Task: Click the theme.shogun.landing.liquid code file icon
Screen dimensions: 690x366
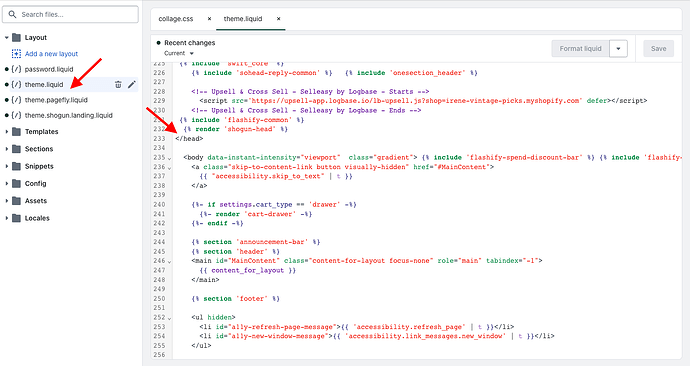Action: tap(16, 115)
